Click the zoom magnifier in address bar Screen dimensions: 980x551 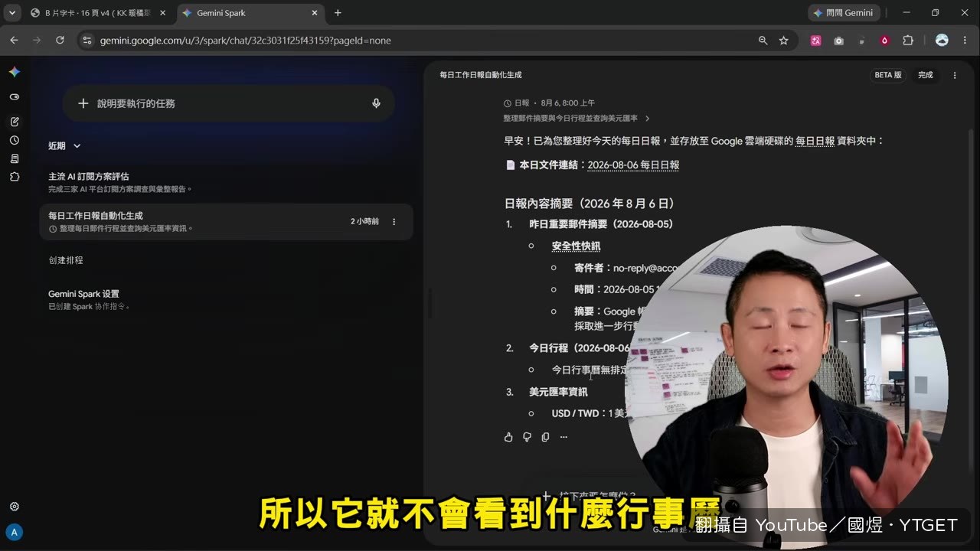[763, 41]
